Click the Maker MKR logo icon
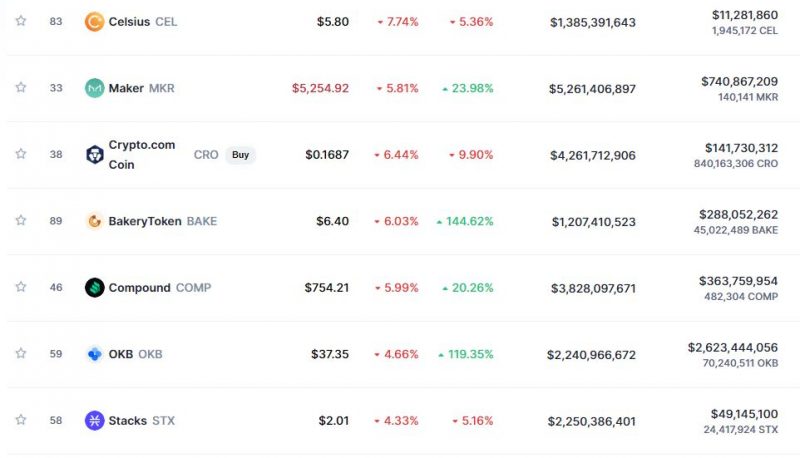This screenshot has width=800, height=458. (x=94, y=88)
